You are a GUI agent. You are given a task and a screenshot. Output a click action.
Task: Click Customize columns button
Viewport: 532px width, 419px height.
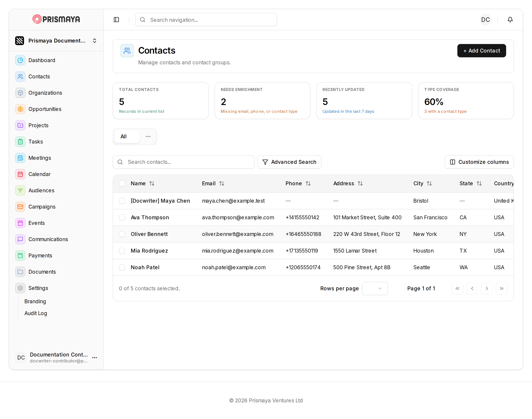click(479, 162)
